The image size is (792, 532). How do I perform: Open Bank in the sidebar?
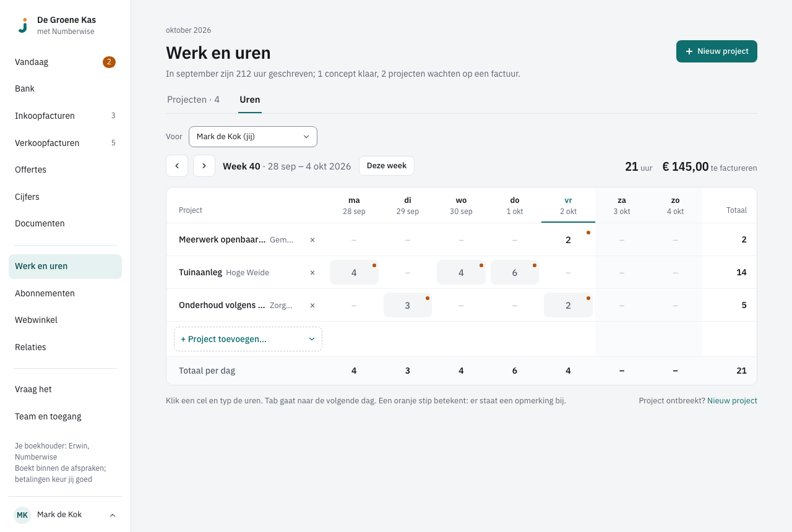(x=65, y=88)
